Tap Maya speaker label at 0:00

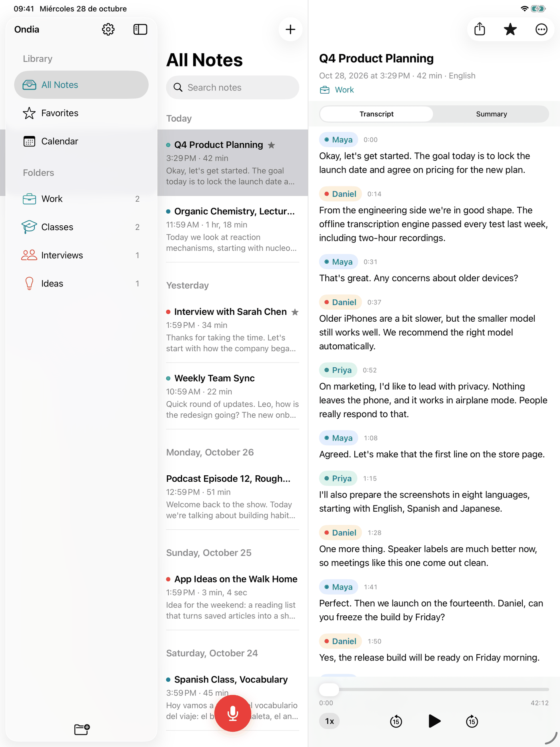tap(338, 140)
